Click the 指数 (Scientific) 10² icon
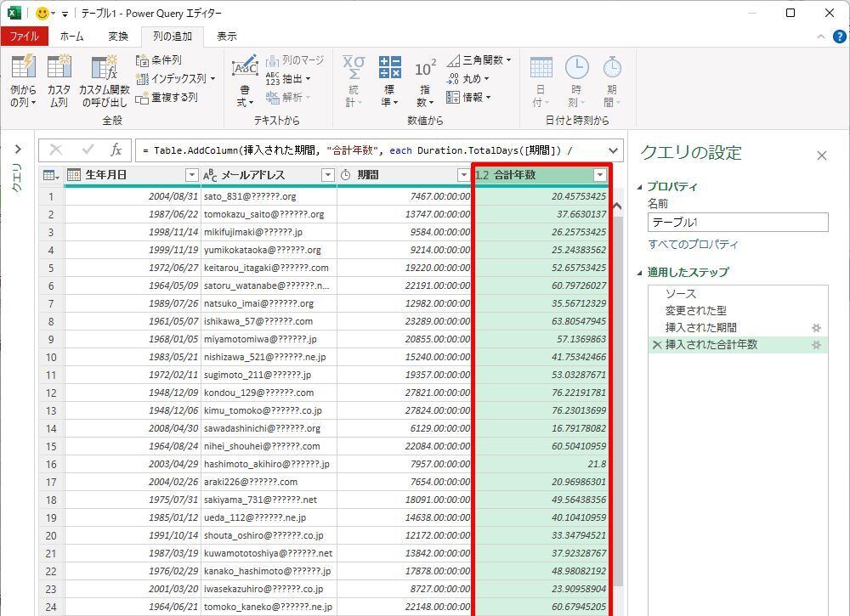Image resolution: width=850 pixels, height=616 pixels. click(x=425, y=68)
